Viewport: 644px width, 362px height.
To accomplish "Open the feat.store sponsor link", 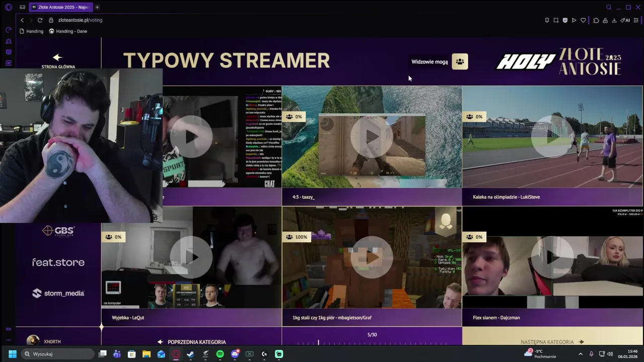I will point(58,262).
